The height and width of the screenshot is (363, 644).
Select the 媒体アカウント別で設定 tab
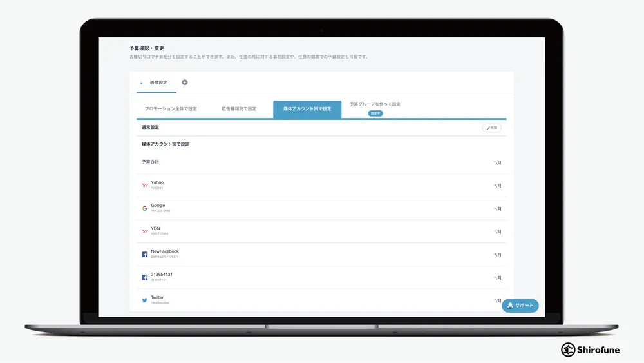(307, 110)
